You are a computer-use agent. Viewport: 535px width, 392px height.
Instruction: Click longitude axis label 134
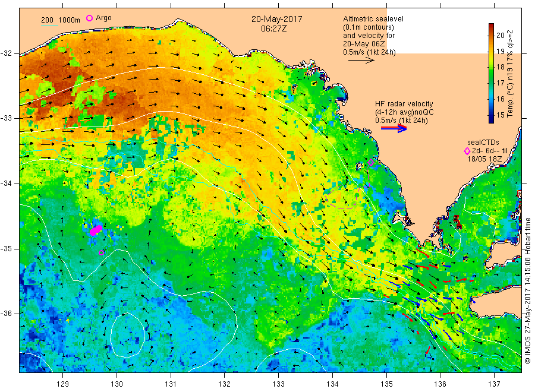pos(332,384)
